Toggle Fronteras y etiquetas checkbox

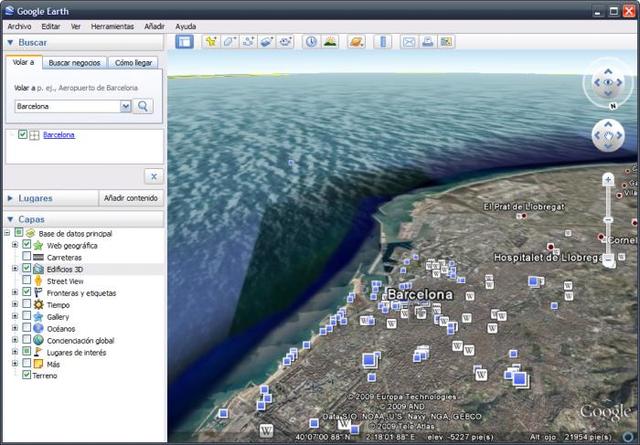pyautogui.click(x=27, y=291)
